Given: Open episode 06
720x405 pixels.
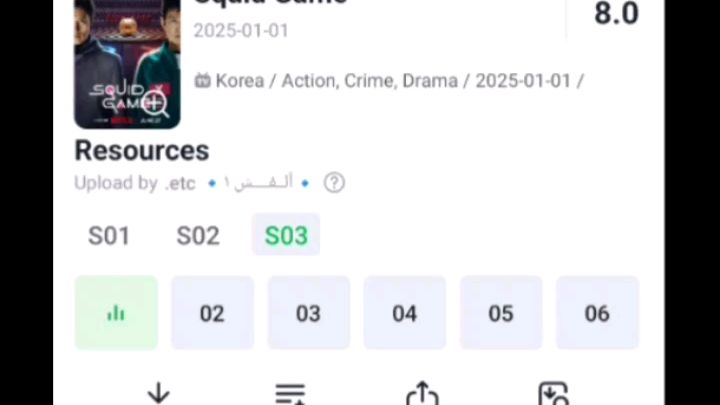Looking at the screenshot, I should pyautogui.click(x=597, y=313).
